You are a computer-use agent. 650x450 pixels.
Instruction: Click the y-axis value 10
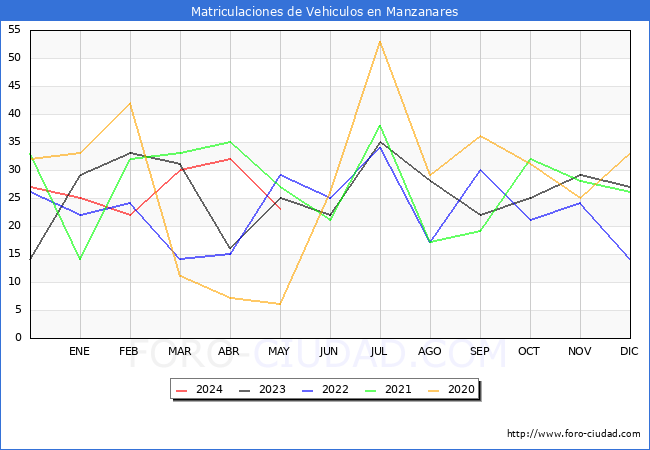click(15, 282)
